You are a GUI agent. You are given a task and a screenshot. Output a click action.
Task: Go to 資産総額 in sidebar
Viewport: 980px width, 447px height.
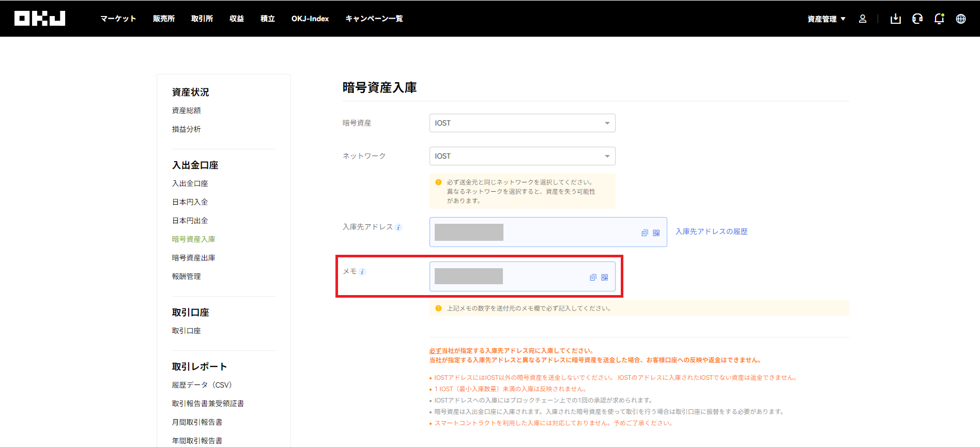tap(187, 111)
